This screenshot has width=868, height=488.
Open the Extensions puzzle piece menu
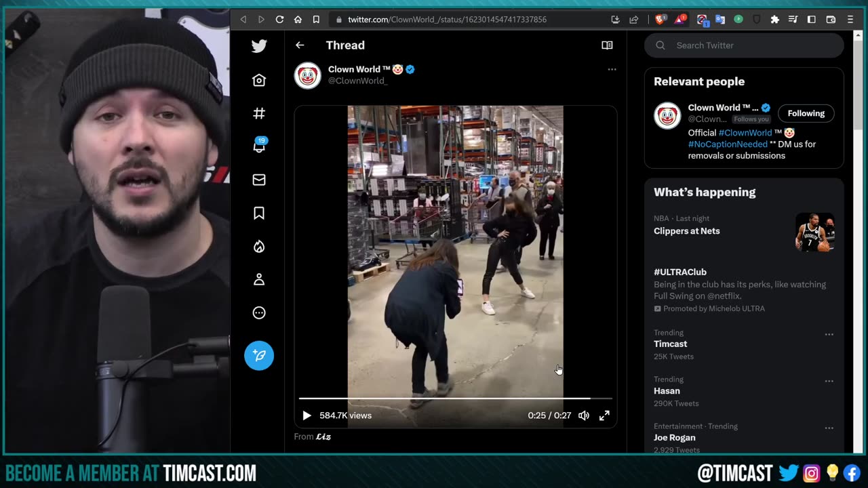(x=775, y=20)
